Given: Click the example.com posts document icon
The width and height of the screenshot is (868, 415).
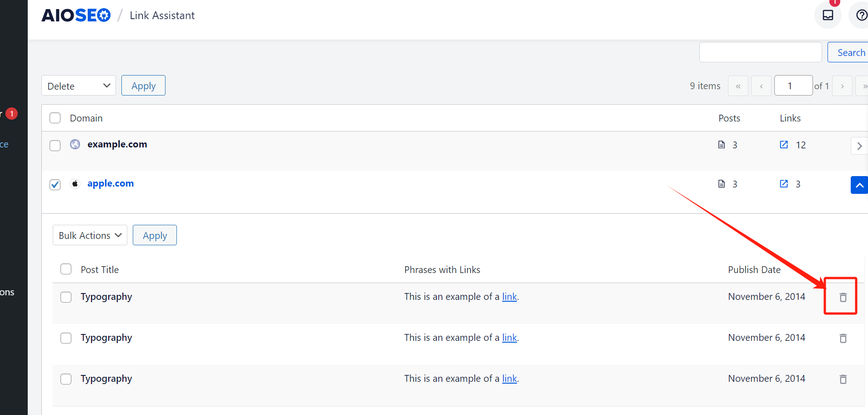Looking at the screenshot, I should coord(722,145).
